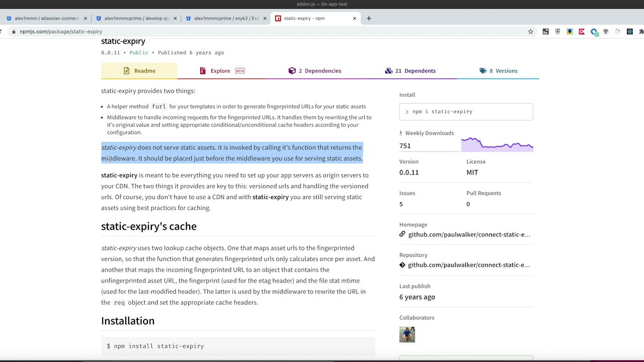Screen dimensions: 644x362
Task: Click the weekly downloads sparkline chart
Action: [x=497, y=144]
